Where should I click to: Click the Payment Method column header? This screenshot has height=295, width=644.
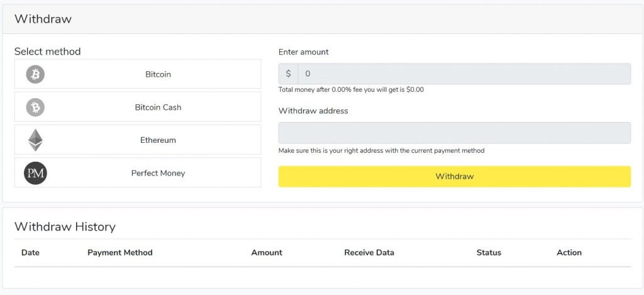click(120, 253)
